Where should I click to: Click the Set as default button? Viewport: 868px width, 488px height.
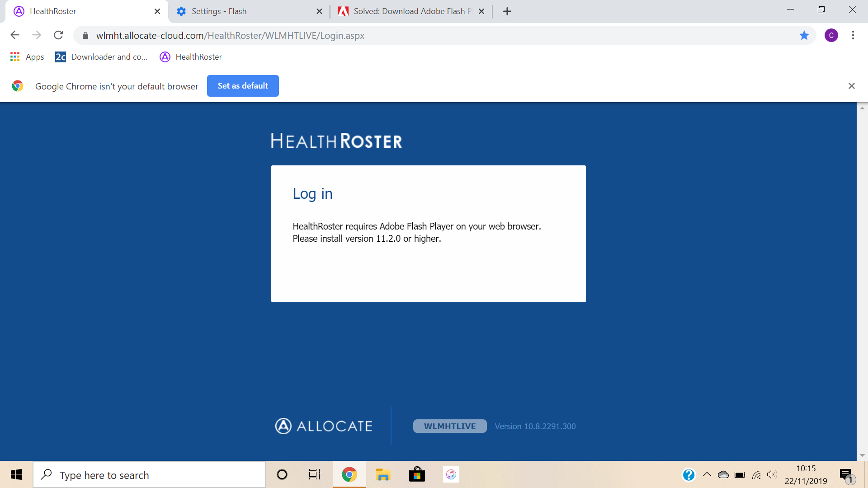tap(243, 86)
